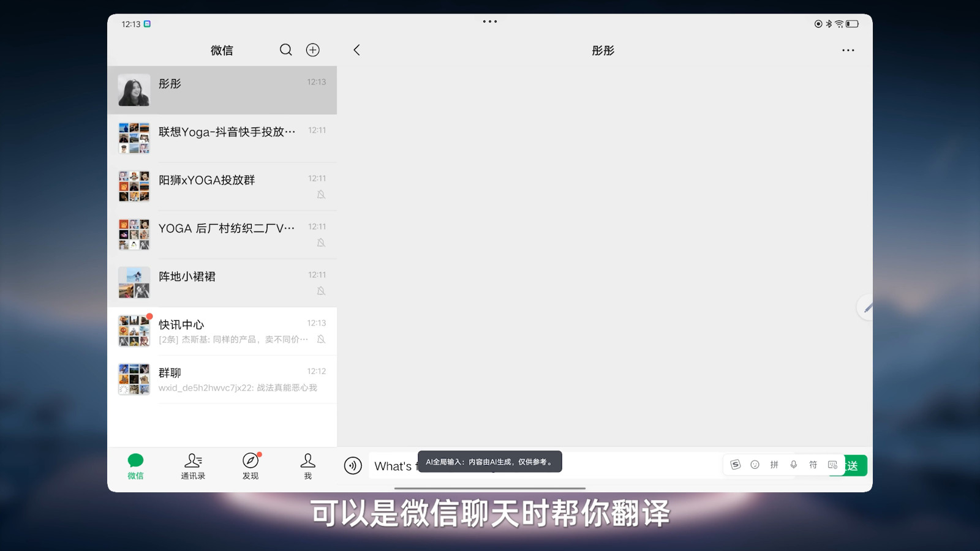This screenshot has width=980, height=551.
Task: Open 符 symbols panel
Action: click(813, 465)
